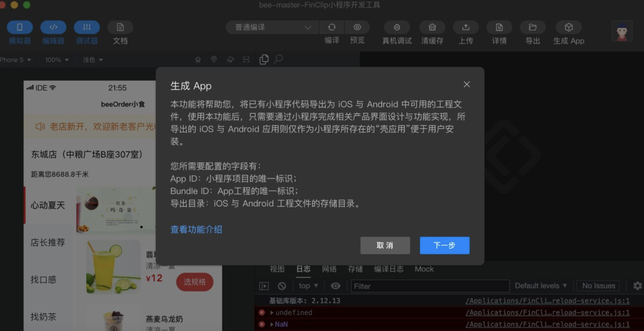Select the 店长推荐 category in the simulator
Viewport: 644px width, 331px height.
tap(48, 242)
